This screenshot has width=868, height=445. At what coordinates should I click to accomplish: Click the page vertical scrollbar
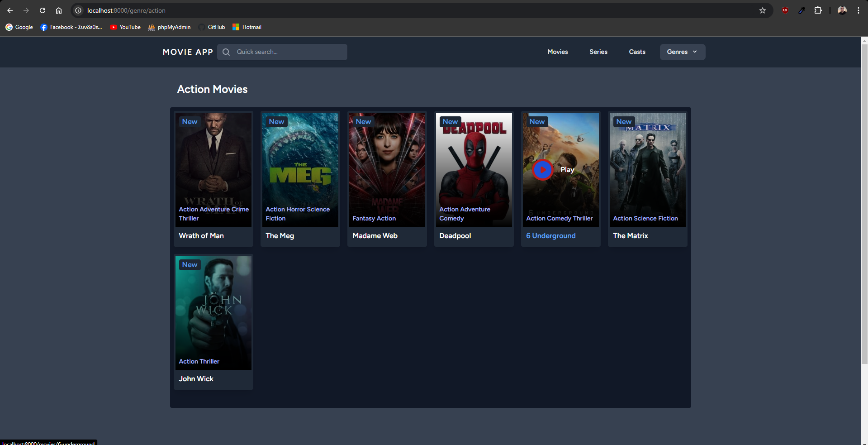click(864, 204)
